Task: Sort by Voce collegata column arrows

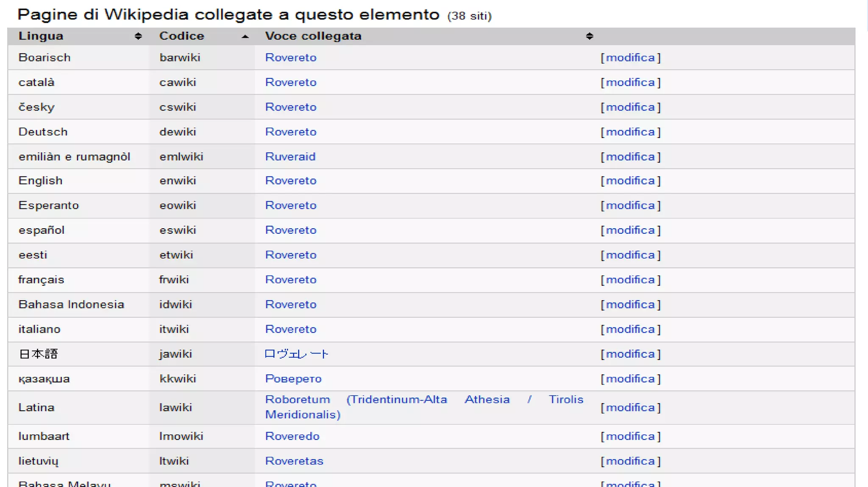Action: coord(589,36)
